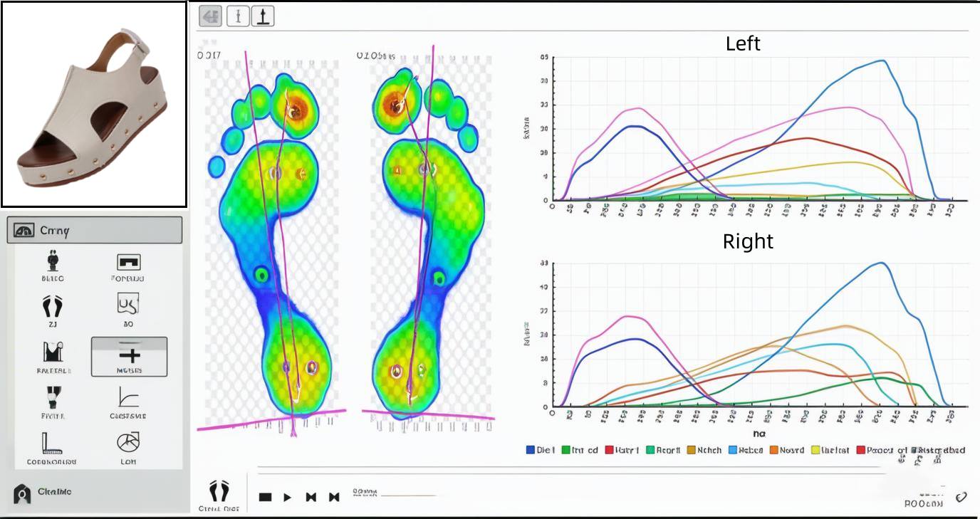Click the orange legend color swatch
Screen dimensions: 980x519
click(x=773, y=450)
